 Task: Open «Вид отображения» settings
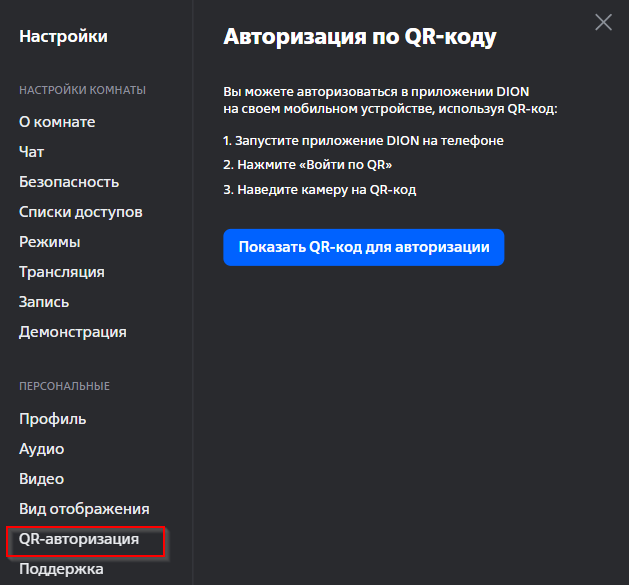[84, 509]
